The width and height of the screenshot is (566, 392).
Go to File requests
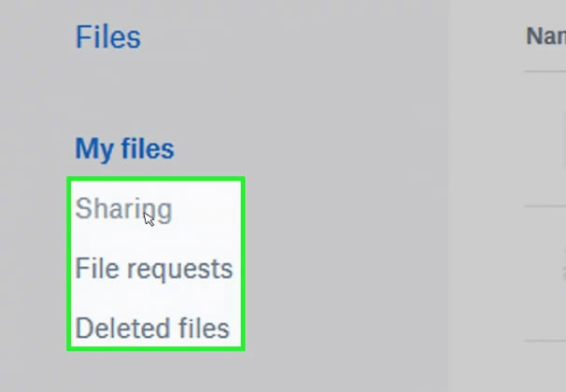coord(153,269)
